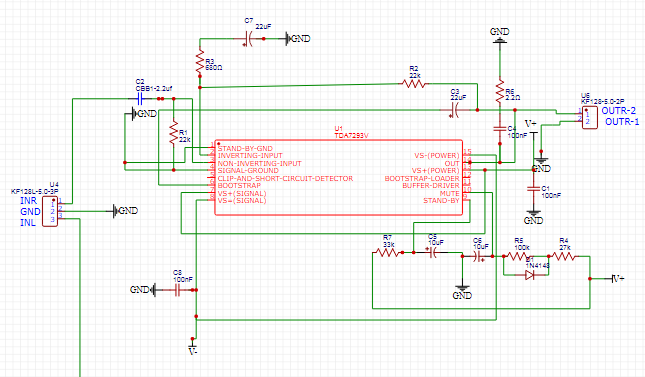Image resolution: width=645 pixels, height=377 pixels.
Task: Select the TDA7293V chip U1 body
Action: pyautogui.click(x=339, y=177)
